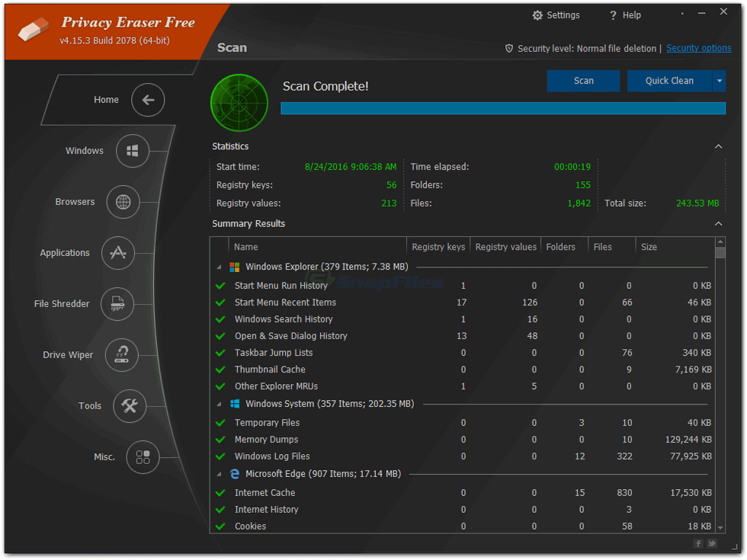This screenshot has width=747, height=560.
Task: Click the Scan button
Action: (583, 81)
